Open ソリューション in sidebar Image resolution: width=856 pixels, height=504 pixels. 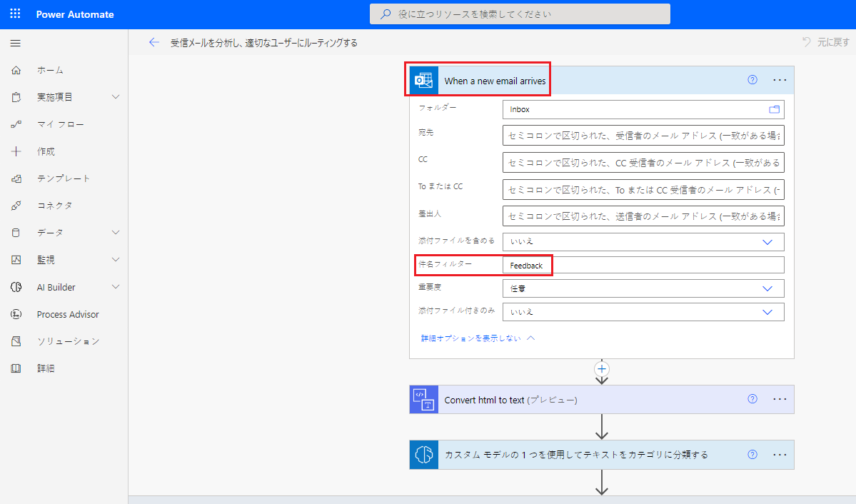(x=69, y=341)
